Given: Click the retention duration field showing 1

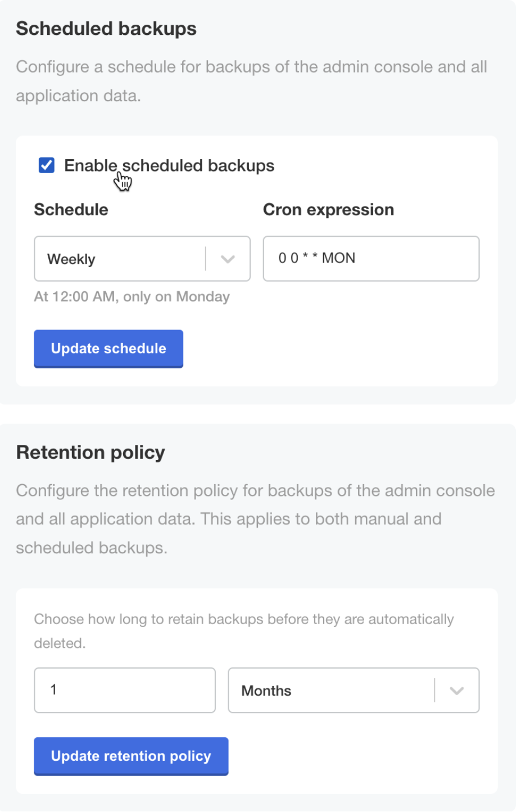Looking at the screenshot, I should click(124, 691).
